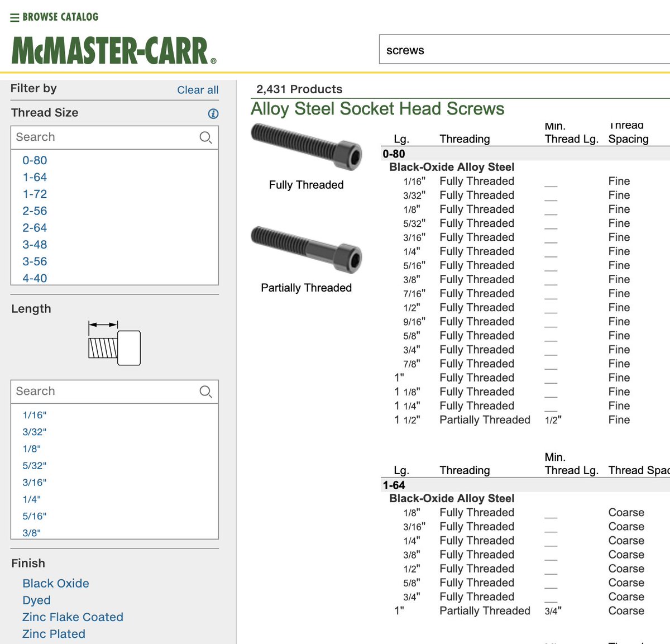Apply the Black Oxide finish filter

tap(55, 583)
